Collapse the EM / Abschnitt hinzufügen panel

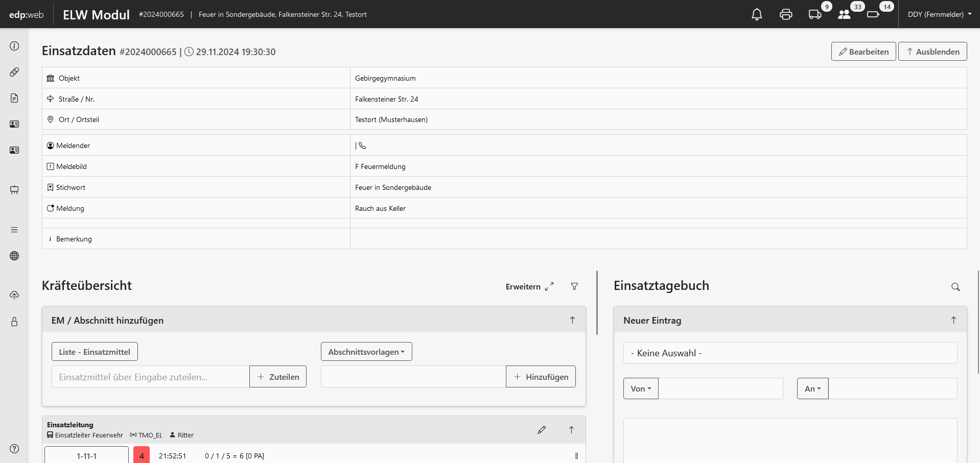(x=572, y=320)
